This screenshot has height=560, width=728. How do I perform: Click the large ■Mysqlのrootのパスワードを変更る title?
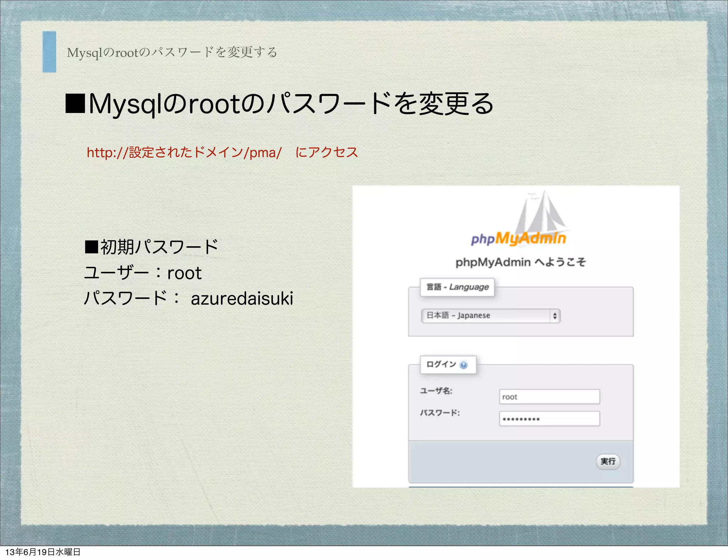click(279, 104)
